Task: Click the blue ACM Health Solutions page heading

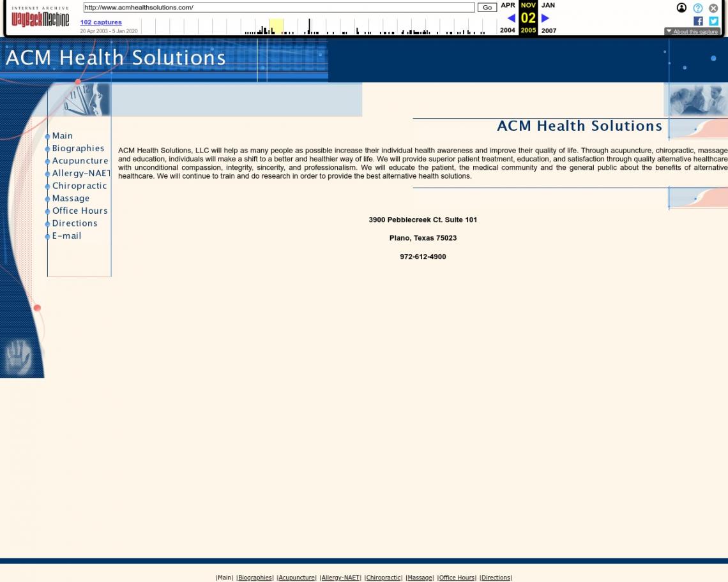Action: [x=579, y=126]
